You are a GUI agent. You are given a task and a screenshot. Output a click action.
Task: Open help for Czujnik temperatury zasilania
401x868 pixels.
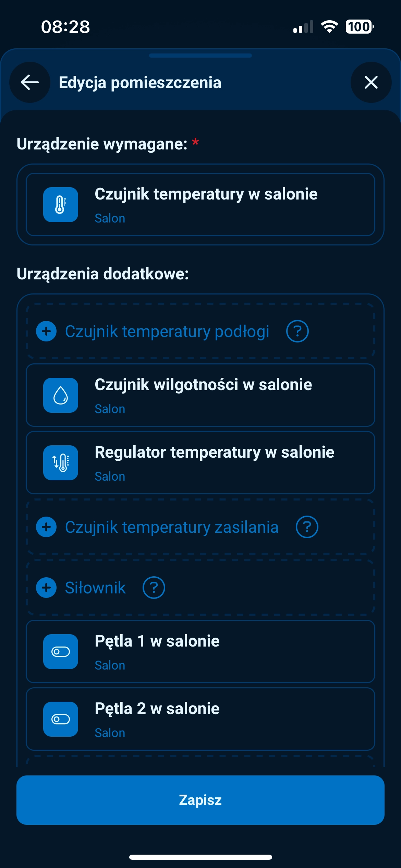click(x=307, y=527)
